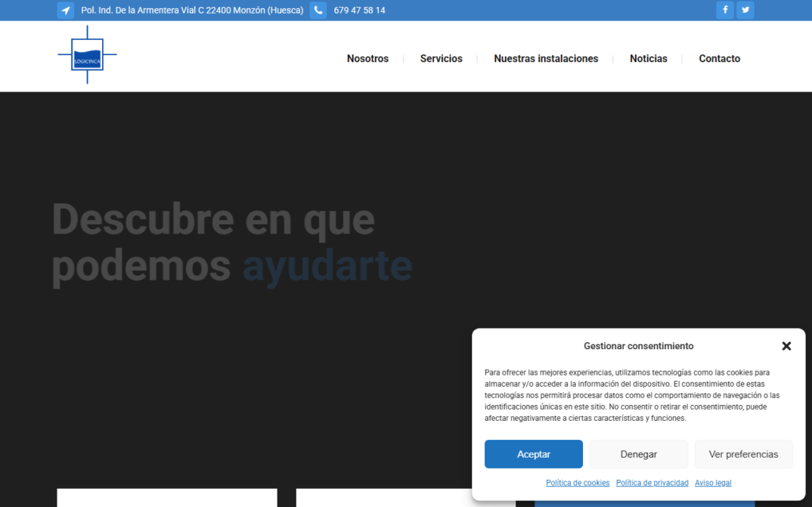Image resolution: width=812 pixels, height=507 pixels.
Task: Navigate to the Contacto page
Action: [719, 58]
